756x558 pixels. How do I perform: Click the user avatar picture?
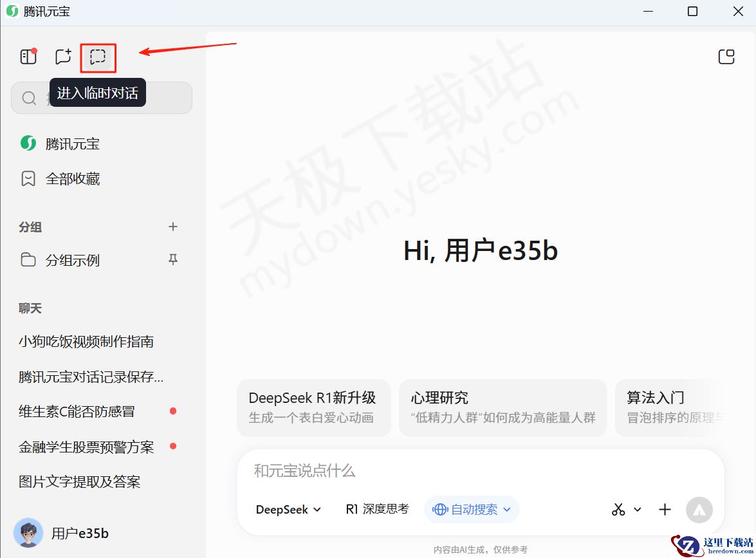(28, 533)
